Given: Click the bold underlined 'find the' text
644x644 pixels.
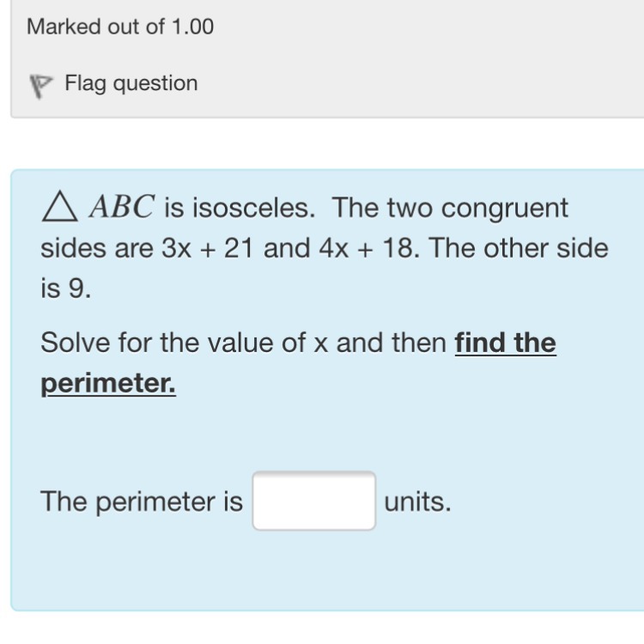Looking at the screenshot, I should pyautogui.click(x=505, y=343).
